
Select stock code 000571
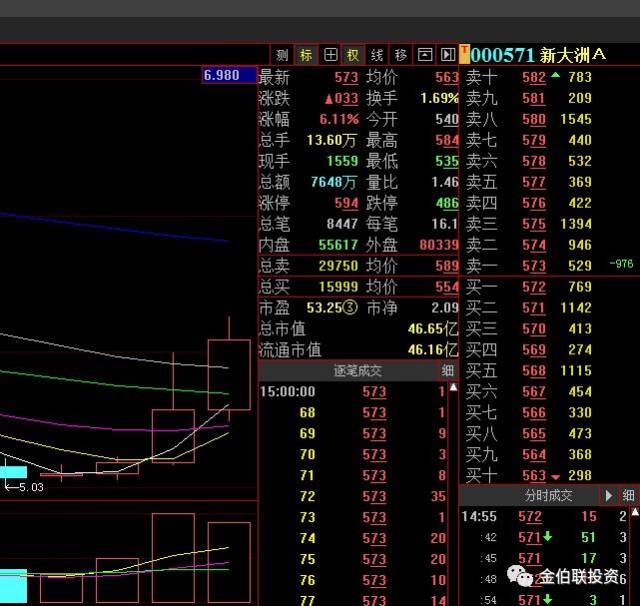(502, 55)
